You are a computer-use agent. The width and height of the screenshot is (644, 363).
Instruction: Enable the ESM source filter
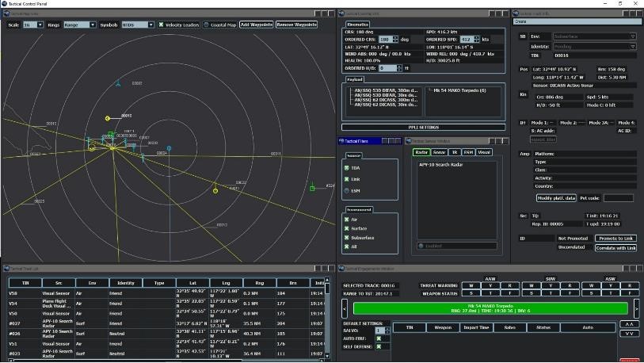347,191
